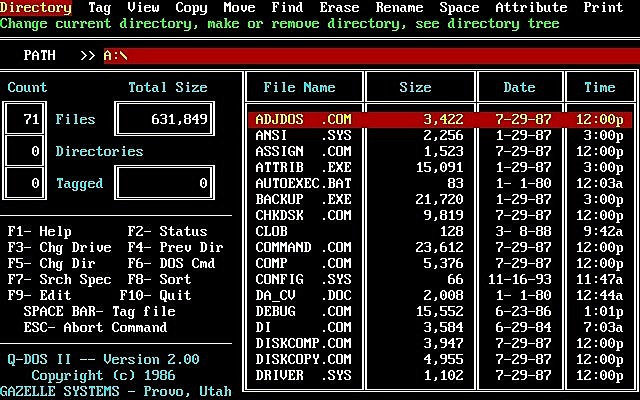This screenshot has width=640, height=400.
Task: Click the DI.COM date 6-29-84
Action: click(x=523, y=327)
